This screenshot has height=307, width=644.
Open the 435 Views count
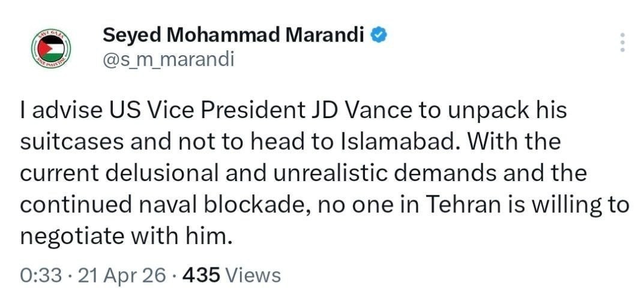[x=231, y=275]
